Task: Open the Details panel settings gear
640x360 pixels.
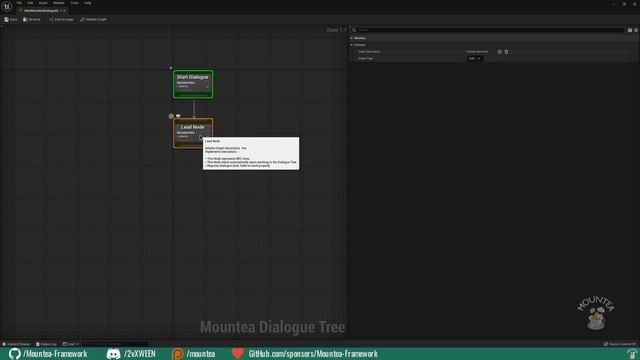Action: (636, 30)
